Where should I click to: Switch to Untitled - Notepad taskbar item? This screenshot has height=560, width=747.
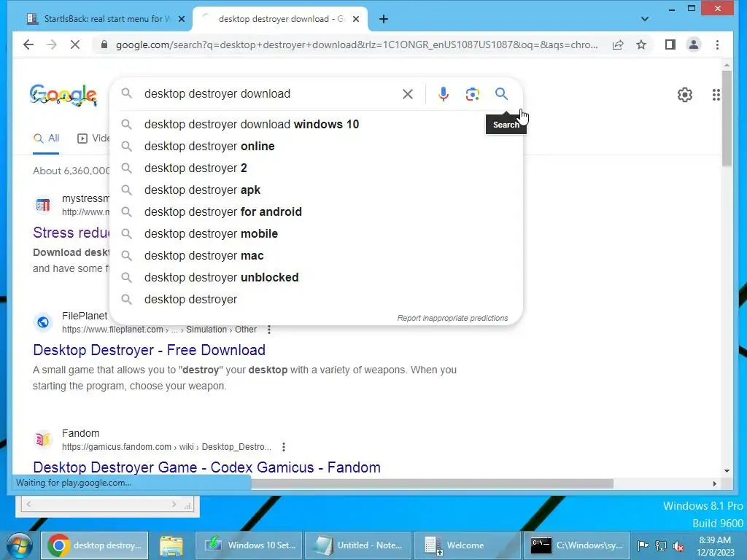coord(358,545)
